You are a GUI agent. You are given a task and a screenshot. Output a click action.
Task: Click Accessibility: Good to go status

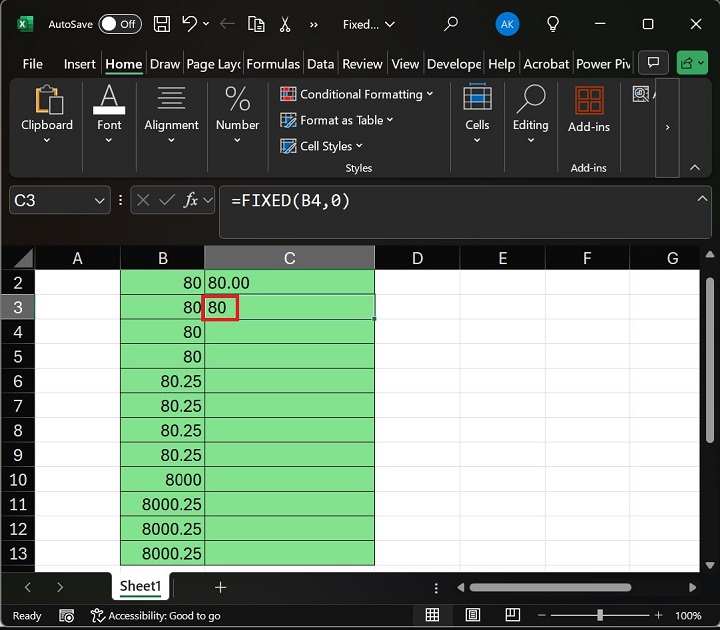155,616
